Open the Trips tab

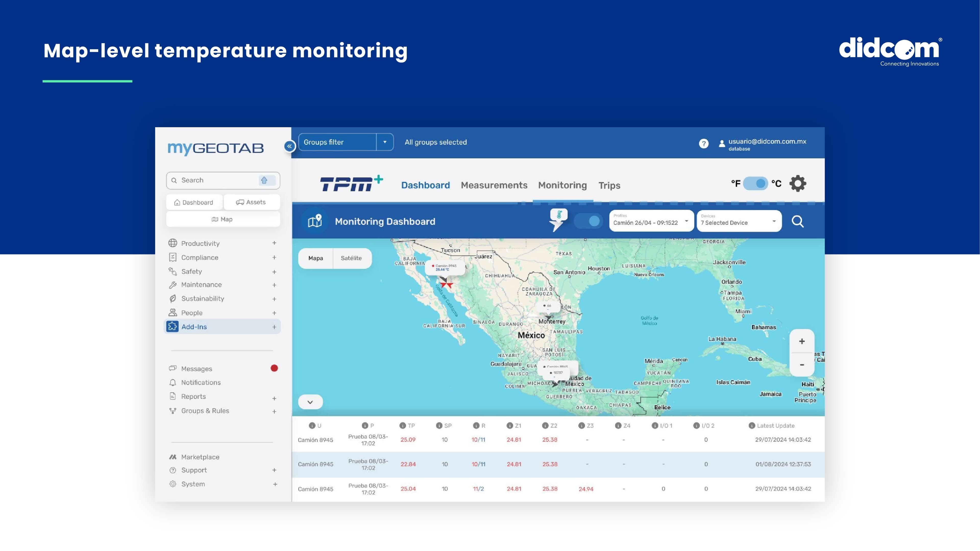(609, 185)
